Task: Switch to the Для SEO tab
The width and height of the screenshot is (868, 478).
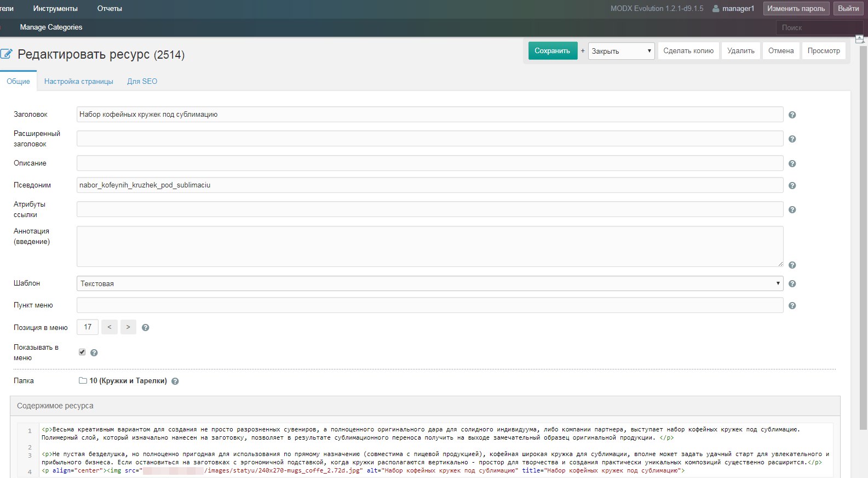Action: pos(142,81)
